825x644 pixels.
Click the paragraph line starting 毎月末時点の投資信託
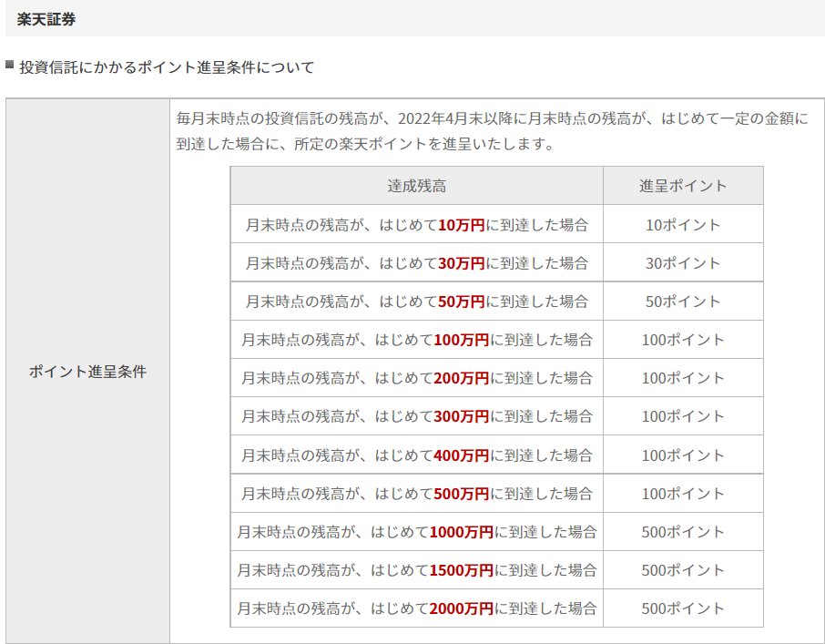point(492,118)
